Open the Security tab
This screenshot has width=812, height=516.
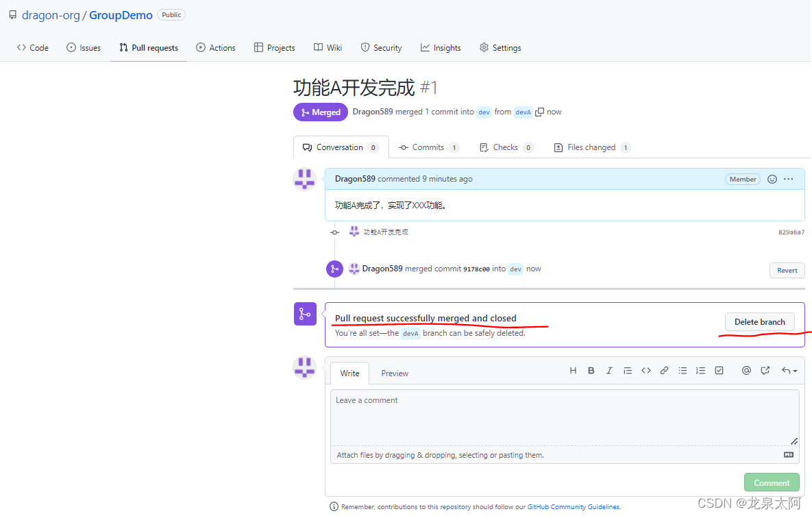tap(381, 48)
